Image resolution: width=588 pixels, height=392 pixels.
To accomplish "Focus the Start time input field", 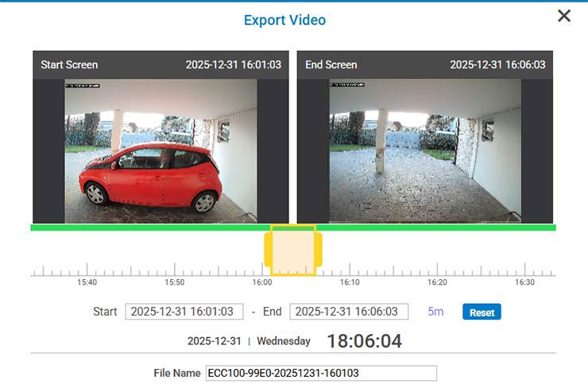I will [184, 312].
